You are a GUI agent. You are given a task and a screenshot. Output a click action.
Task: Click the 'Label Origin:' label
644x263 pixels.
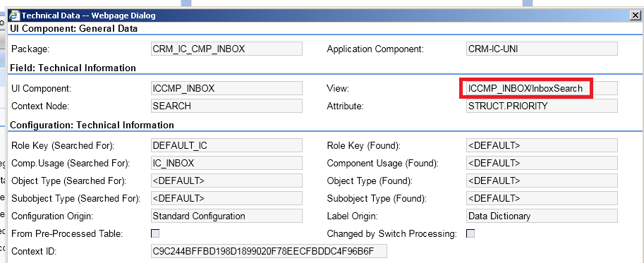353,216
